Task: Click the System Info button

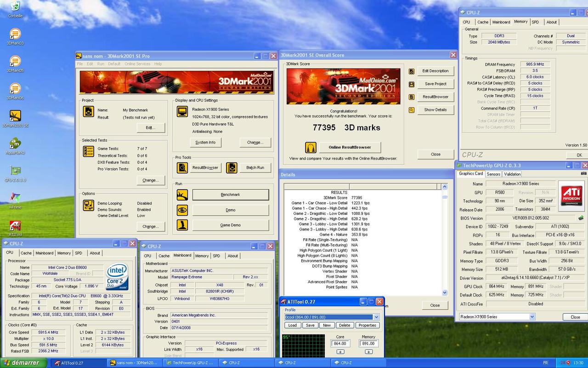Action: coord(205,143)
